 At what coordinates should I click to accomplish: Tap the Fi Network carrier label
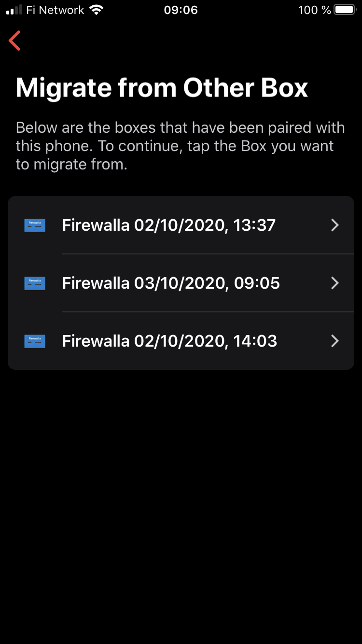(x=55, y=10)
